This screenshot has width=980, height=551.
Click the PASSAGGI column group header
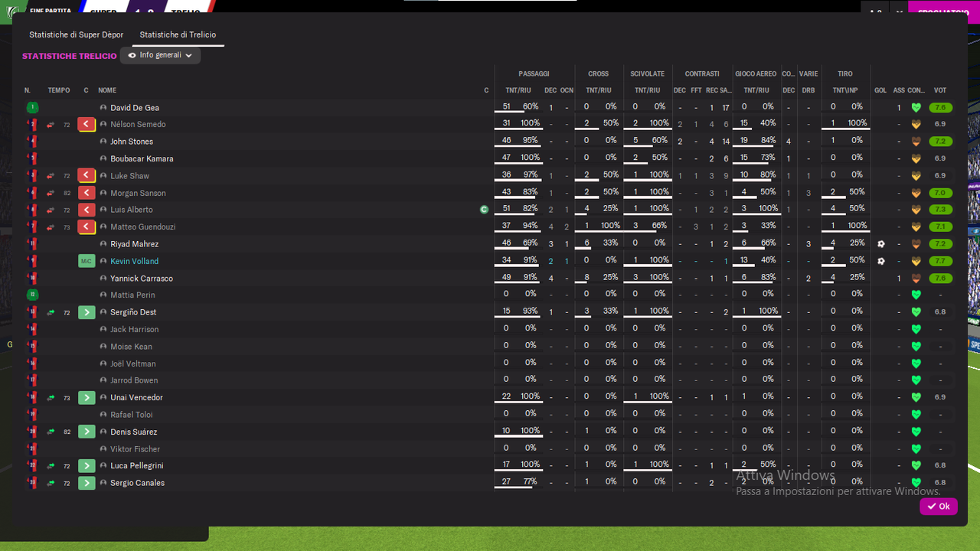pyautogui.click(x=534, y=74)
